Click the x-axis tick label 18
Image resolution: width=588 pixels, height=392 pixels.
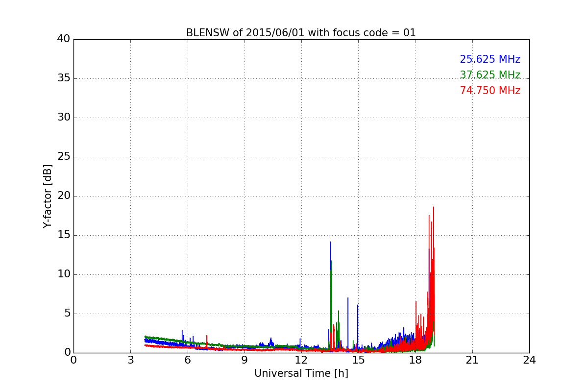coord(416,360)
